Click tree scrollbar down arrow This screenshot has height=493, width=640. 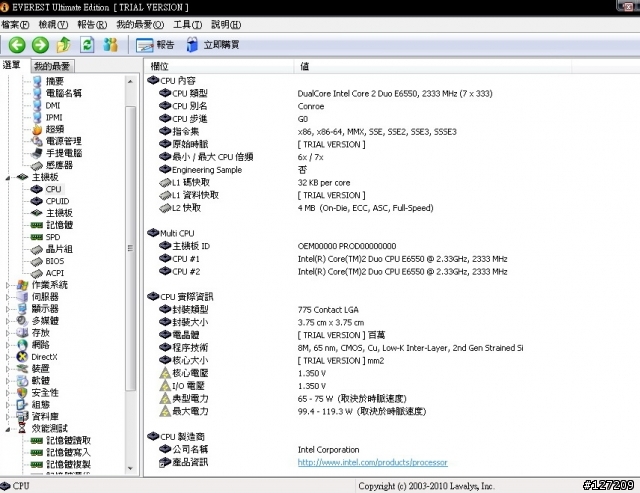[130, 468]
